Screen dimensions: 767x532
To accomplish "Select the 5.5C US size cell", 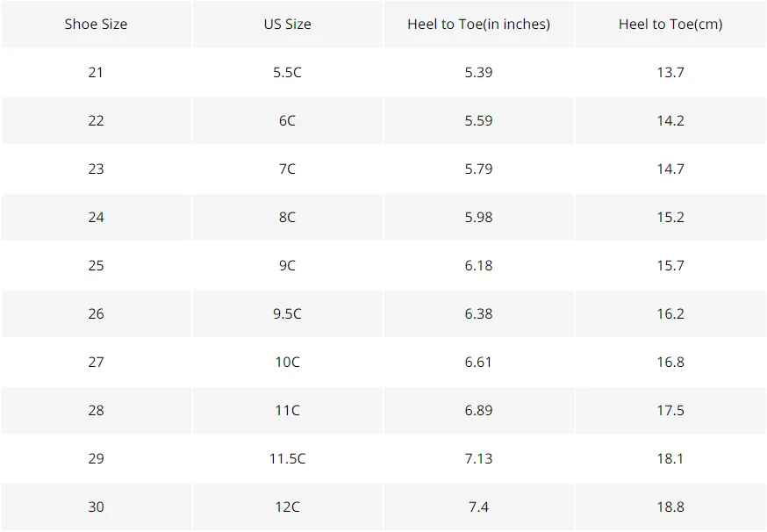I will pyautogui.click(x=287, y=73).
